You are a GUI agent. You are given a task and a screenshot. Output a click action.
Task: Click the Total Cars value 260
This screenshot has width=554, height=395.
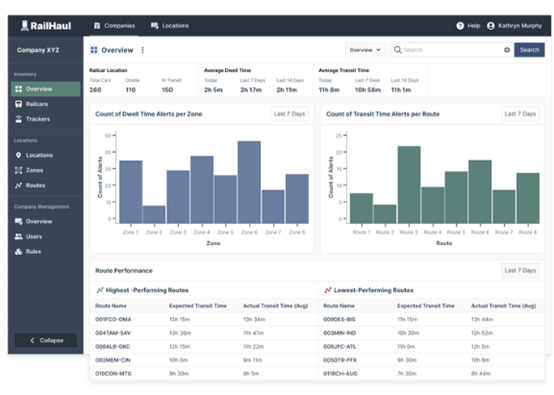coord(95,90)
